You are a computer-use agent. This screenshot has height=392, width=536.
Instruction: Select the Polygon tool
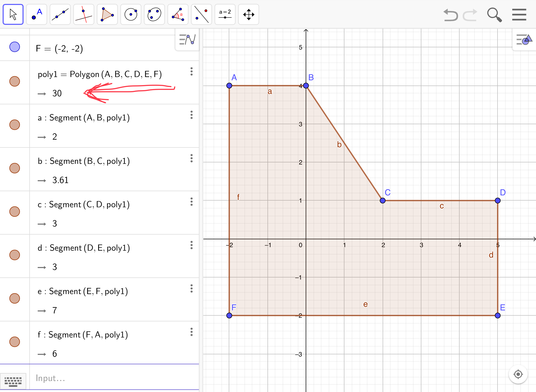click(107, 14)
